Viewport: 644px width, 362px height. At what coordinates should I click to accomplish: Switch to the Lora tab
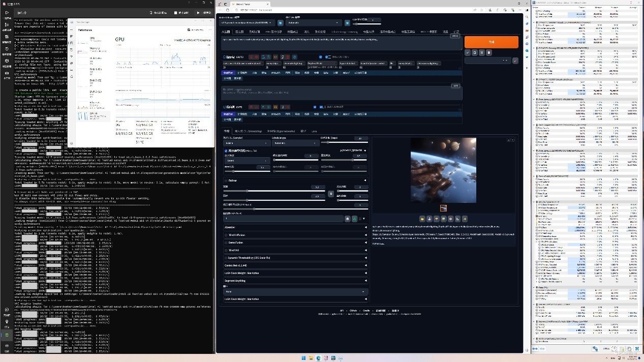tap(314, 131)
